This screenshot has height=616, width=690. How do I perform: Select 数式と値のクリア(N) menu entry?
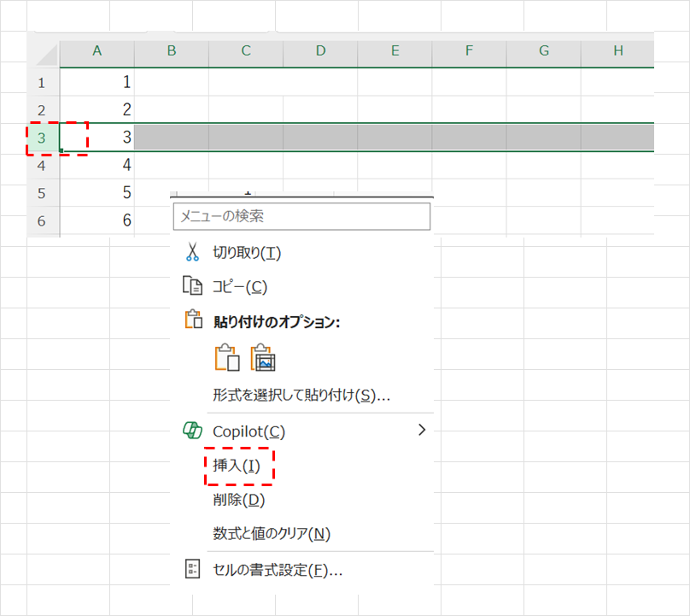[x=271, y=534]
